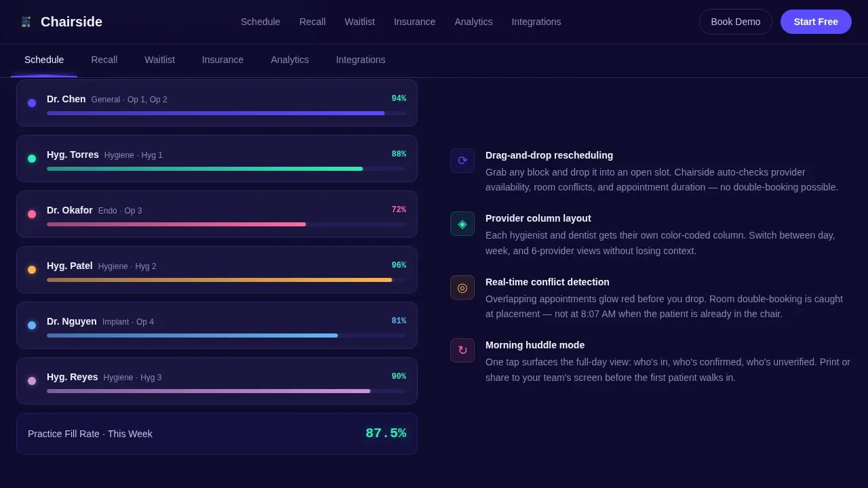Click the Provider column layout heading
This screenshot has width=868, height=488.
click(538, 218)
